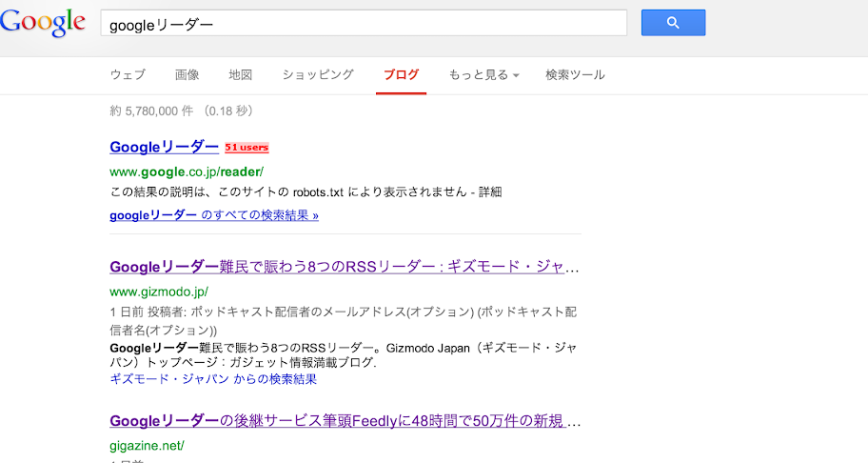Switch to the ショッピング tab
Viewport: 868px width, 463px height.
point(318,74)
